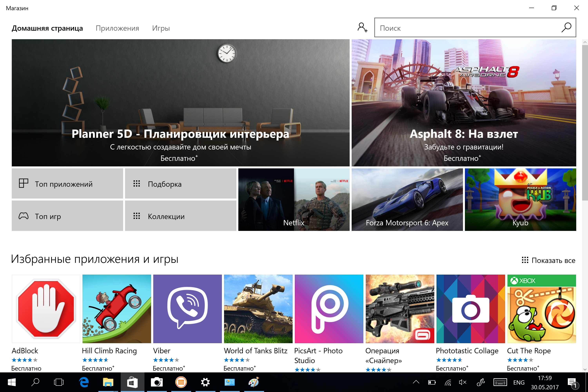Show hidden tray icons chevron
Viewport: 588px width, 392px height.
(416, 382)
